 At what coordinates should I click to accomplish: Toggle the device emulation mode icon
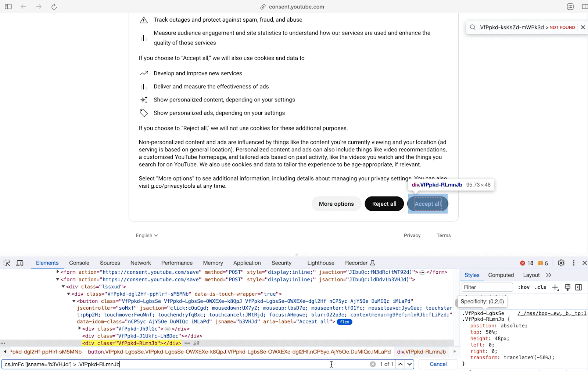pyautogui.click(x=19, y=263)
